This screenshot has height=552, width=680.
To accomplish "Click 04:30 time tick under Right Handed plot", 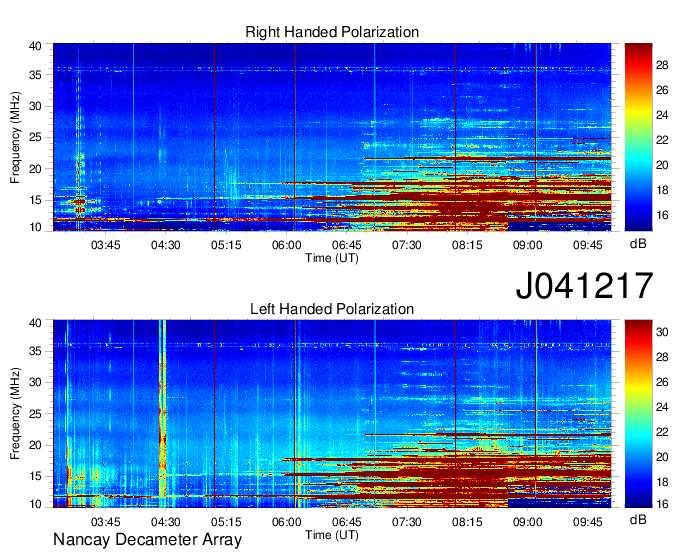I will pos(166,245).
